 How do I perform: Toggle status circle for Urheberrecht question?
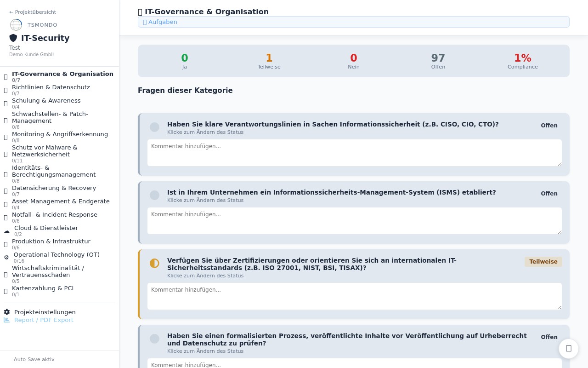click(x=154, y=339)
